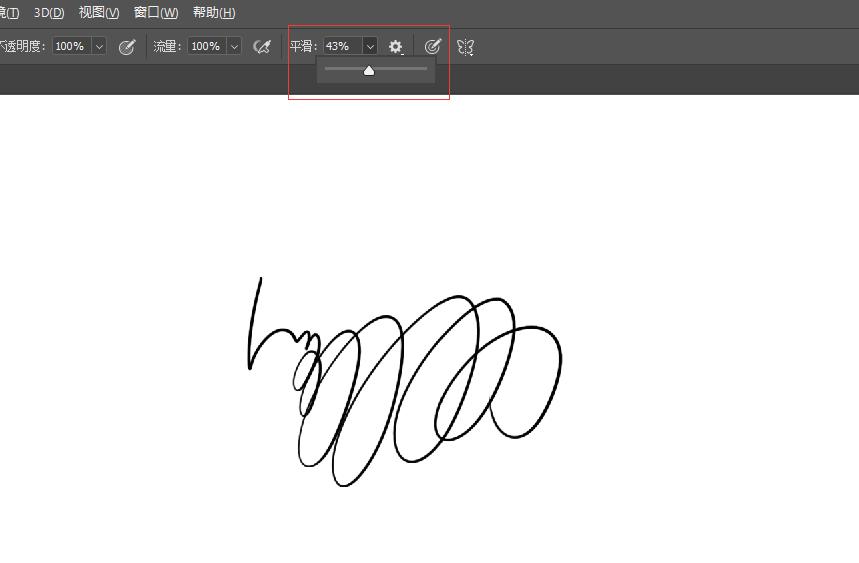Open smoothing options gear icon
This screenshot has height=563, width=859.
coord(396,47)
